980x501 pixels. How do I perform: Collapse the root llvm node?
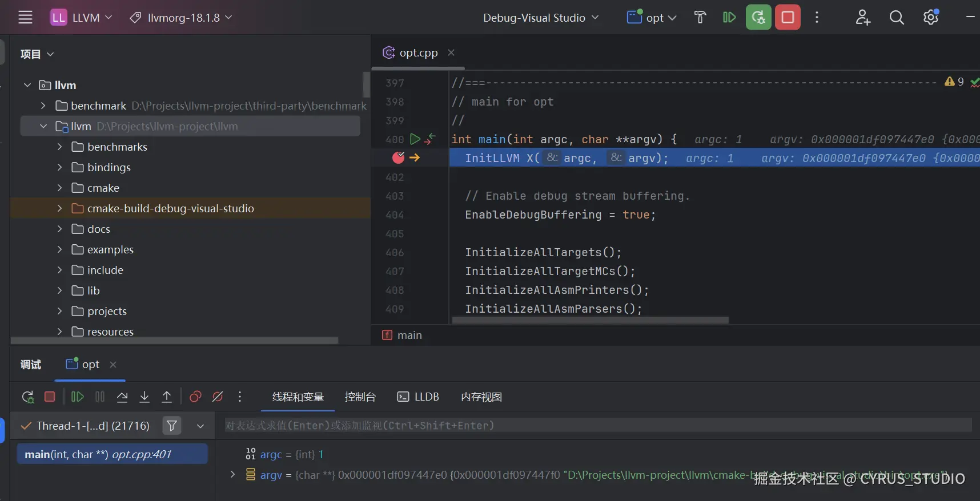point(27,85)
